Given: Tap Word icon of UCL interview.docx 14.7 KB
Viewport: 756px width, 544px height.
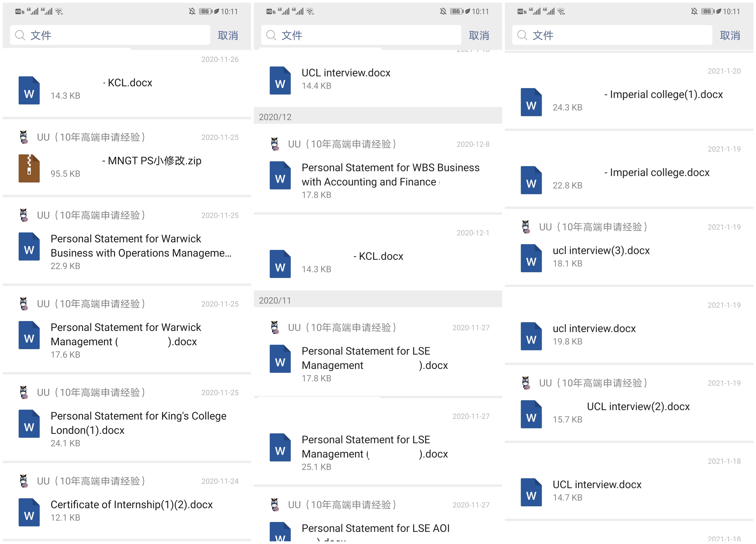Looking at the screenshot, I should pyautogui.click(x=531, y=492).
